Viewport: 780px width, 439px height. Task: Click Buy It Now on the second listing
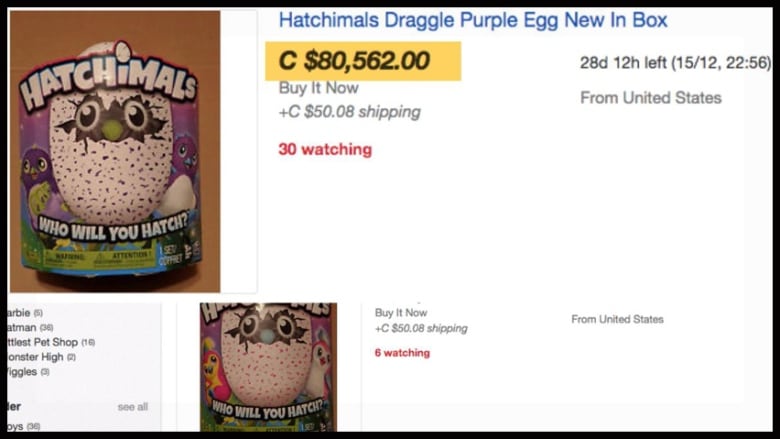pyautogui.click(x=401, y=313)
